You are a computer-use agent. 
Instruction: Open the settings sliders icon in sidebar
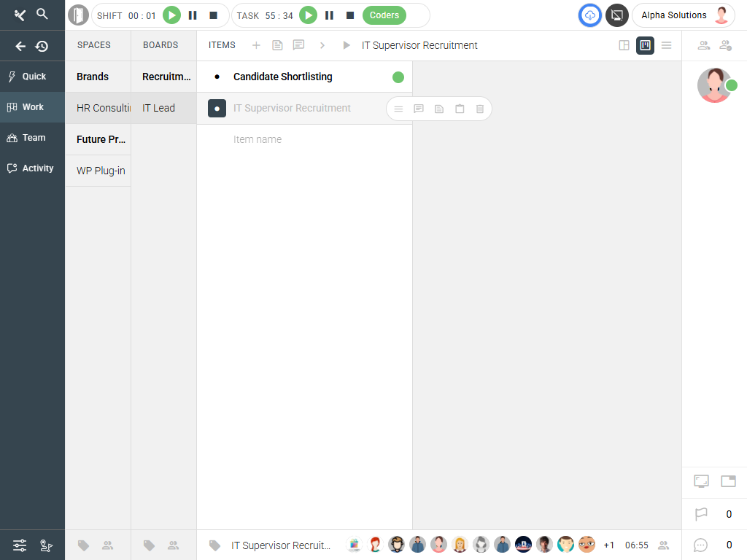click(20, 545)
